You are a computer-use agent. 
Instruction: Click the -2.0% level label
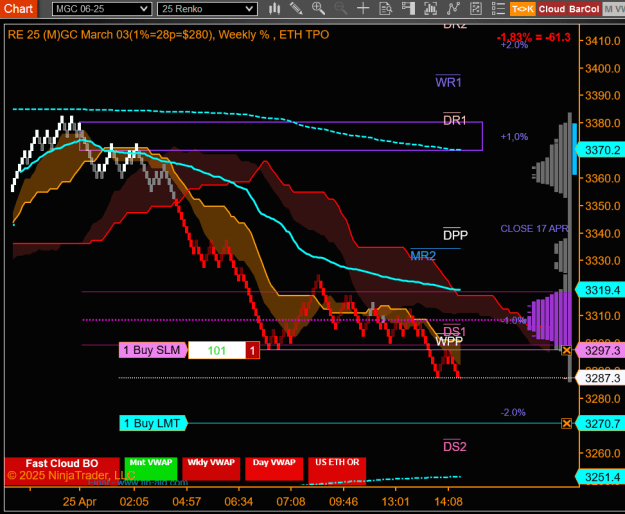513,412
